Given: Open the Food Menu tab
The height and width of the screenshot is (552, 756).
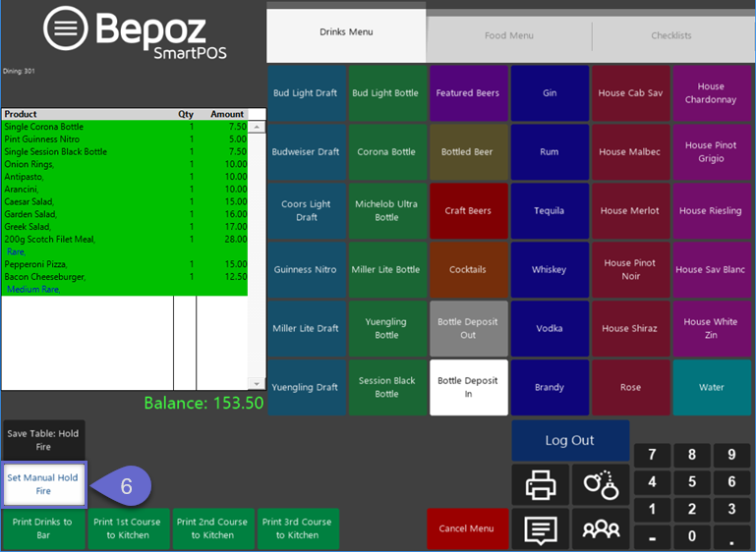Looking at the screenshot, I should [x=509, y=35].
